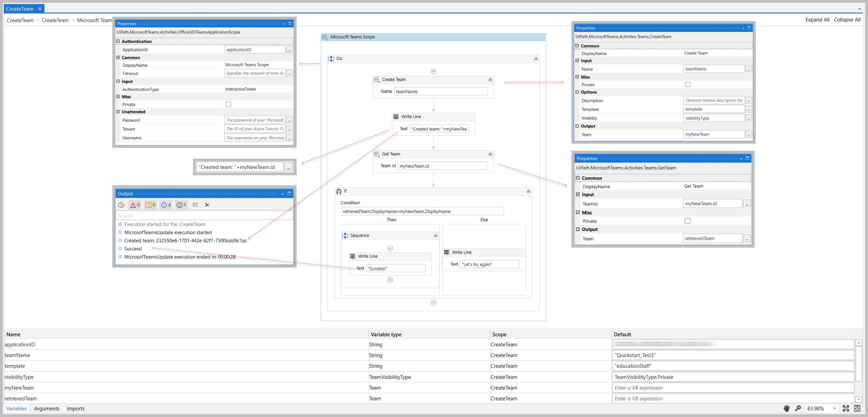Clear all messages in the Output panel

(x=207, y=205)
